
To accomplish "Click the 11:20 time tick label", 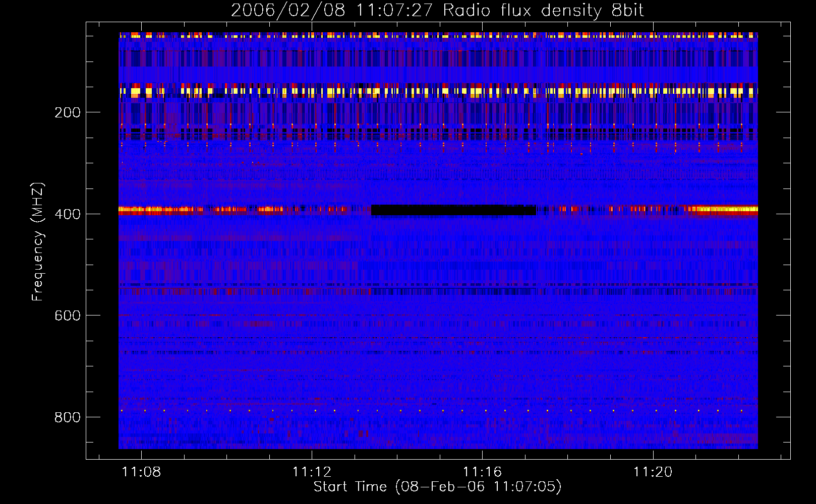I will click(653, 472).
